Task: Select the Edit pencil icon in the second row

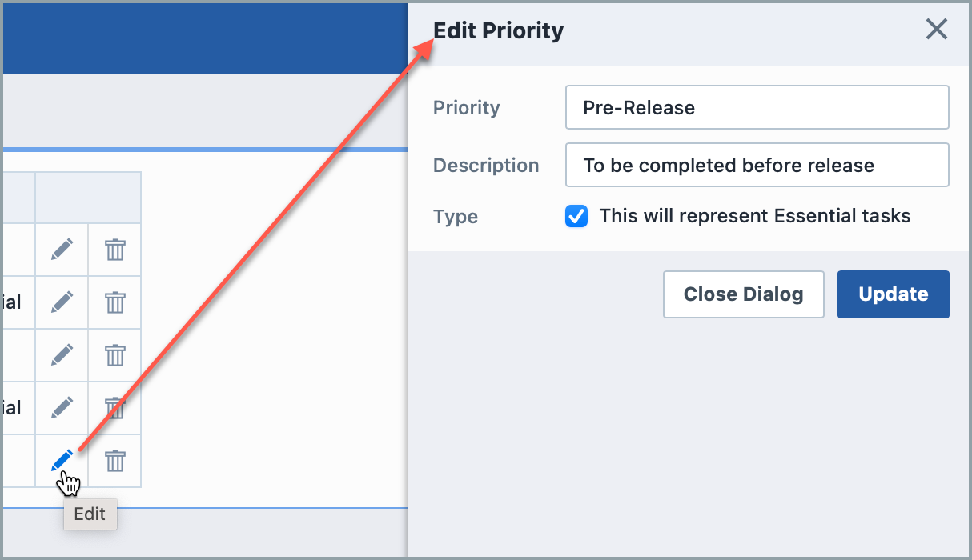Action: pyautogui.click(x=62, y=302)
